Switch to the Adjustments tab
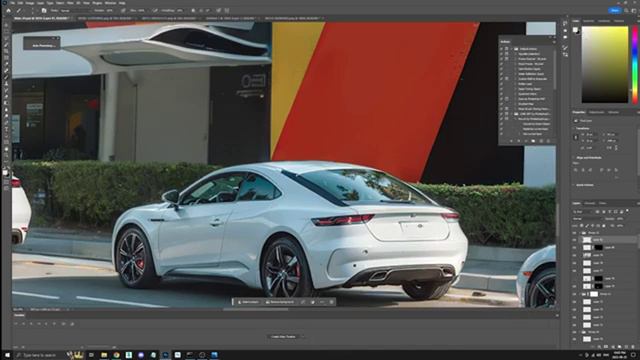The width and height of the screenshot is (640, 360). click(x=596, y=112)
